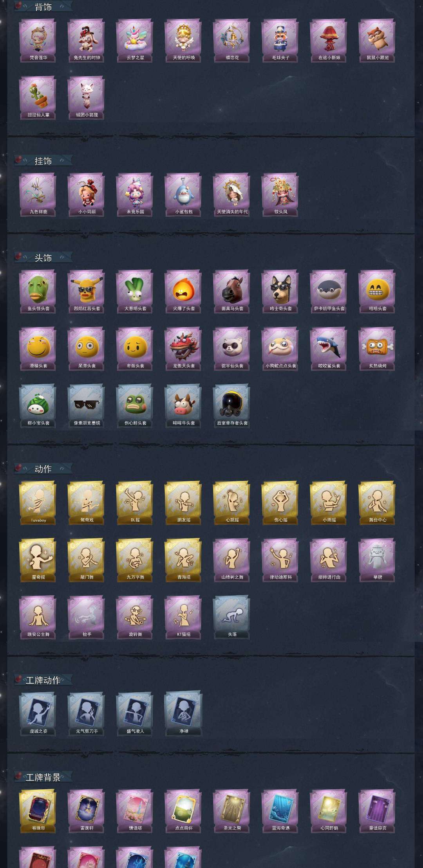Pick the 鱼头怪头套 fish headgear
This screenshot has height=868, width=423.
[x=38, y=291]
